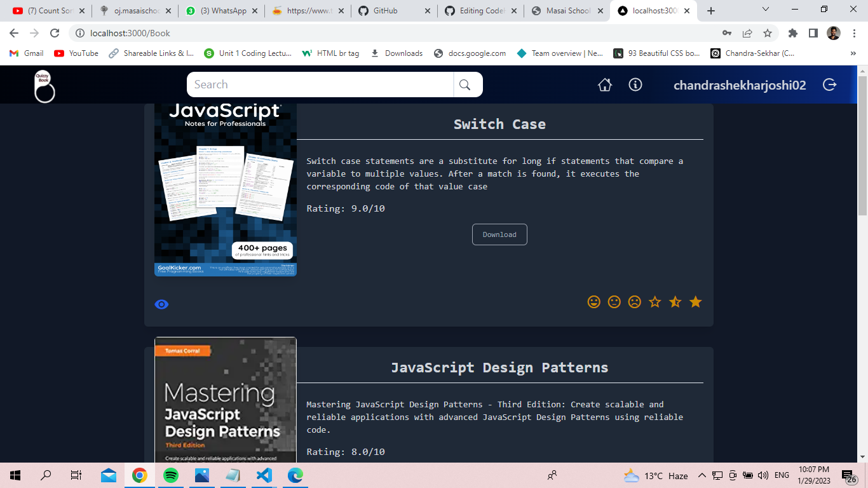This screenshot has width=868, height=488.
Task: Open the info icon in the navbar
Action: tap(635, 84)
